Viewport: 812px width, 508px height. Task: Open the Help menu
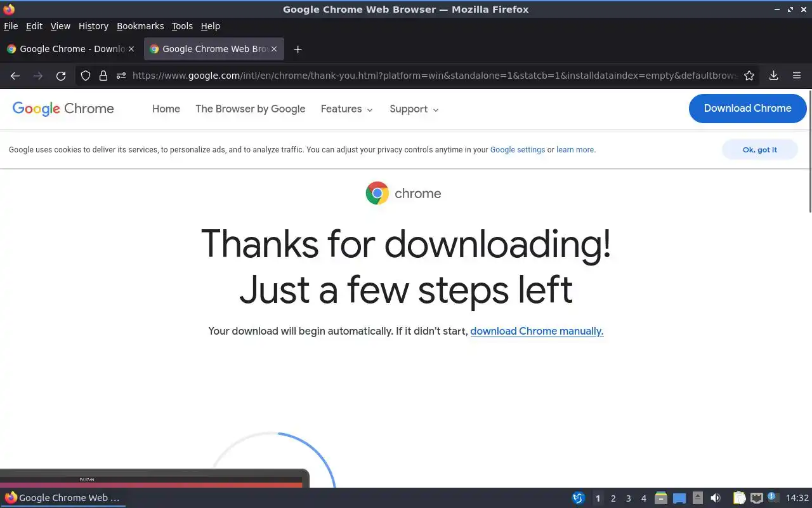tap(210, 26)
